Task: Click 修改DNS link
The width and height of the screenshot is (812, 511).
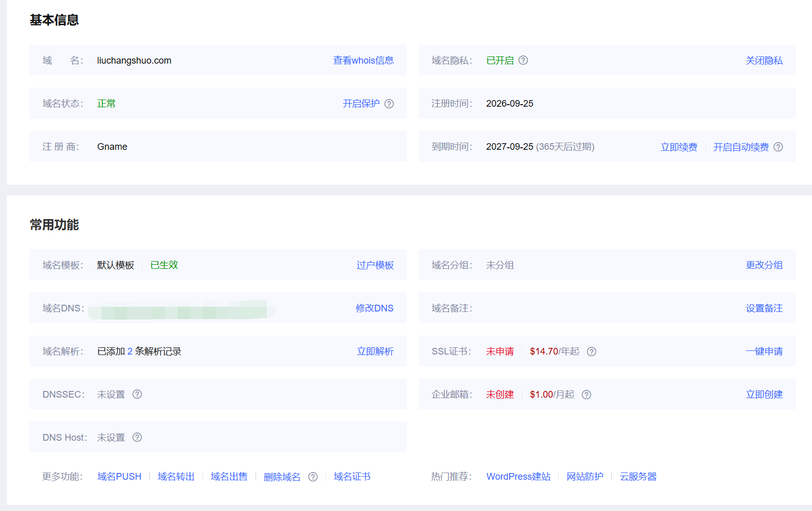Action: point(375,308)
